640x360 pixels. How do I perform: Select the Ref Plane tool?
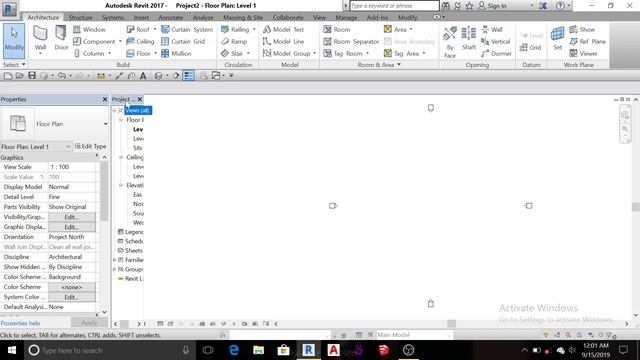pos(587,41)
